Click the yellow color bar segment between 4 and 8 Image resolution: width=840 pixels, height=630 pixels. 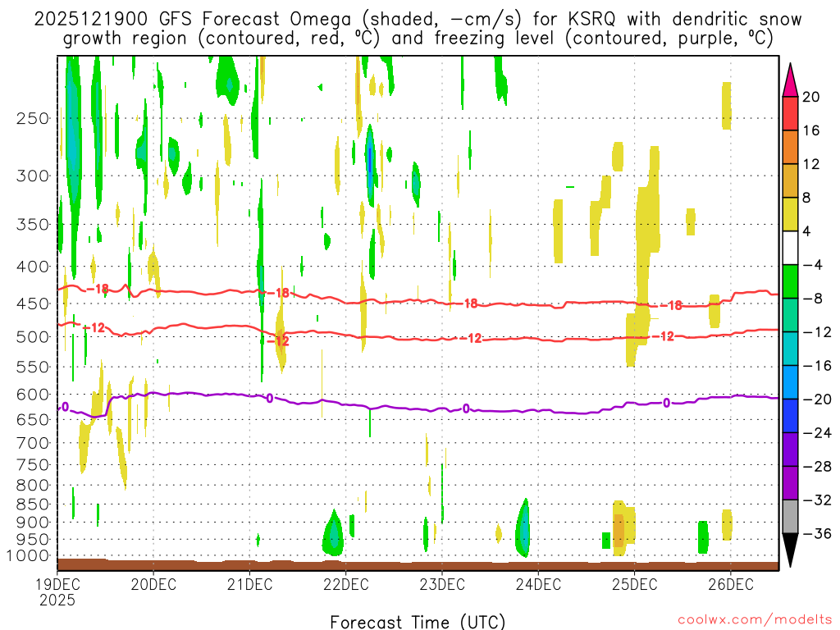[x=790, y=214]
